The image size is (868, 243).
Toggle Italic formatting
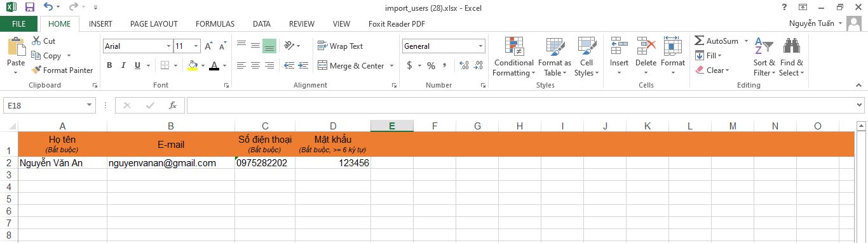tap(123, 65)
